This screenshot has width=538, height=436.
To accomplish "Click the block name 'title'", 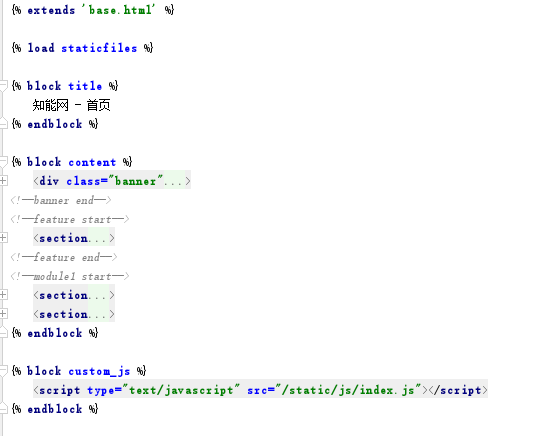I will [85, 86].
